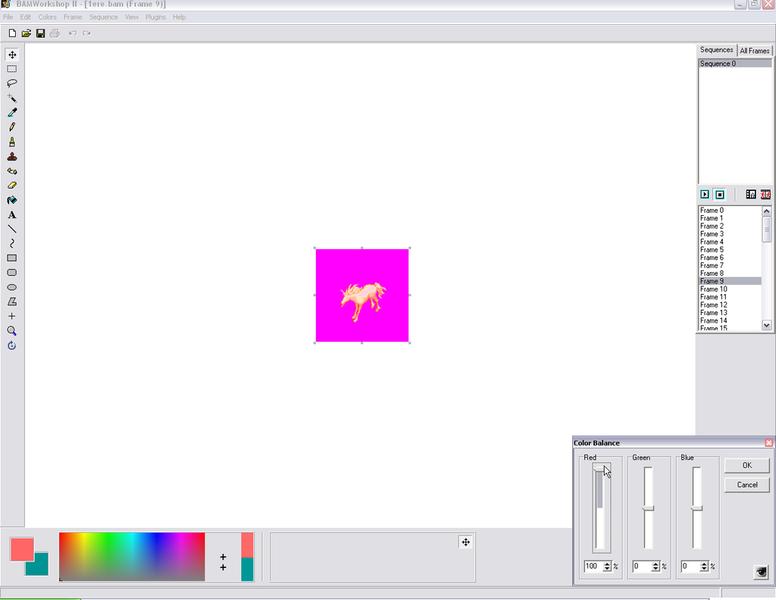Click the Open file folder icon
The width and height of the screenshot is (776, 600).
26,33
